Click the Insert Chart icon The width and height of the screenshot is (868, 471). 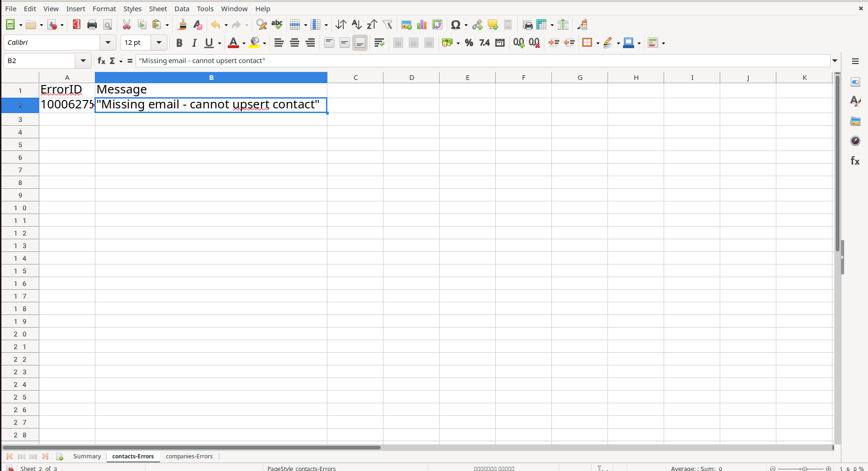coord(422,25)
